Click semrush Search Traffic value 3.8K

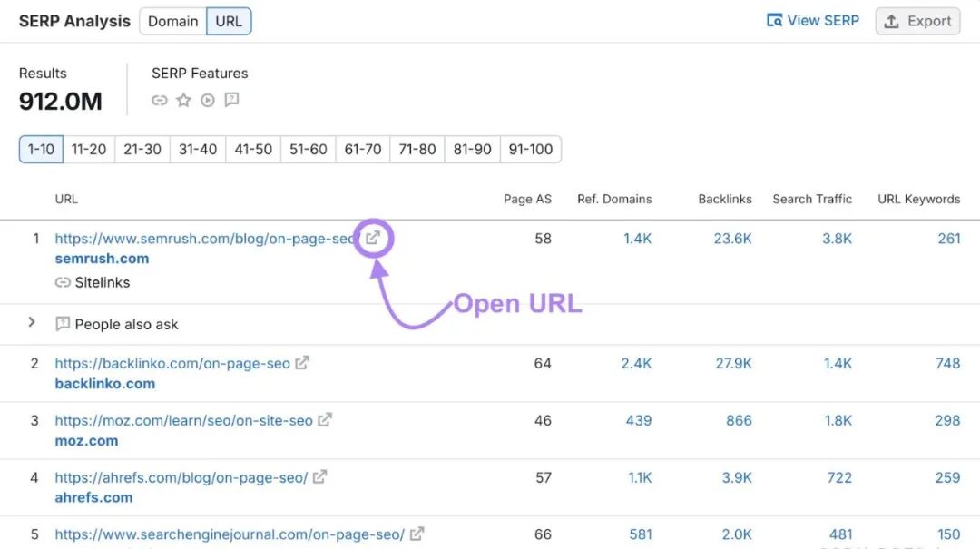(x=837, y=239)
